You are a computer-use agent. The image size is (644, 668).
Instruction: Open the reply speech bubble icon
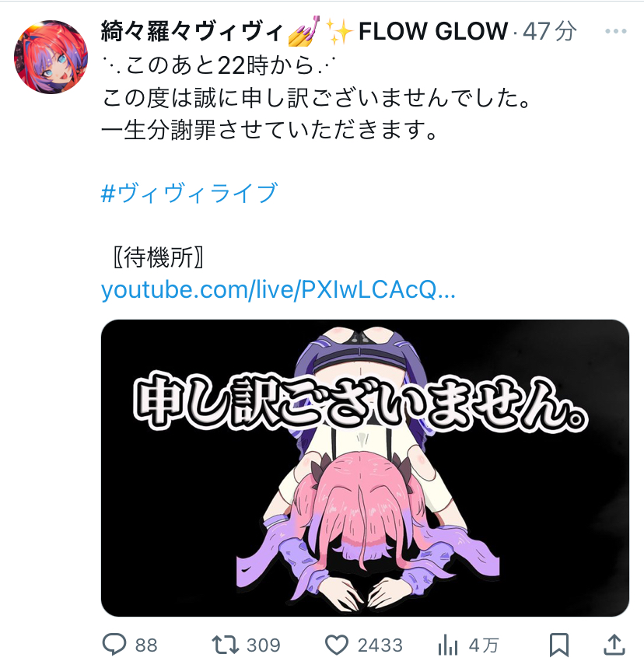[114, 644]
